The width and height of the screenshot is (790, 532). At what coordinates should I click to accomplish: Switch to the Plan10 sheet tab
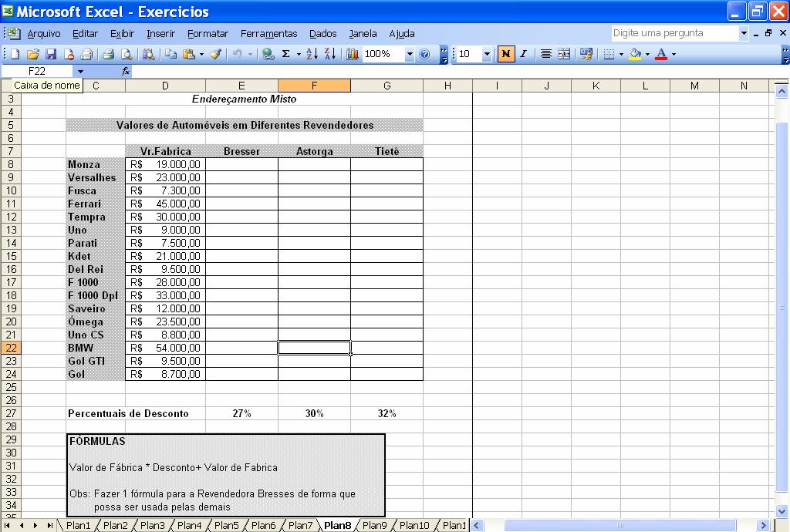click(414, 525)
